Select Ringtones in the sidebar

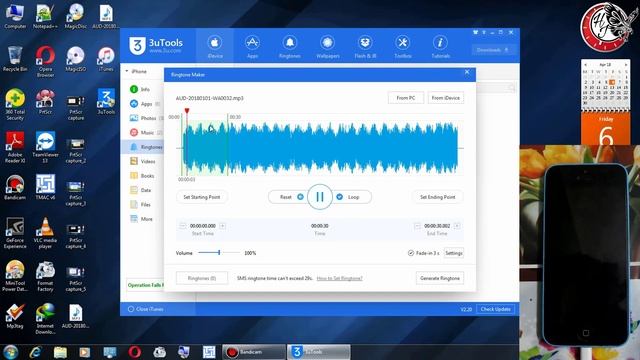[143, 147]
